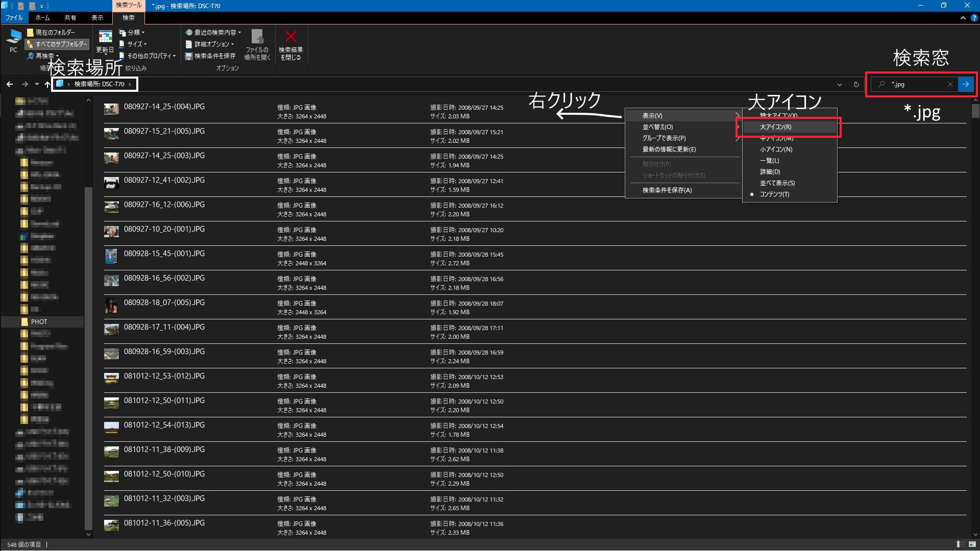980x551 pixels.
Task: Click 検索条件を保存(A) in context menu
Action: [667, 190]
